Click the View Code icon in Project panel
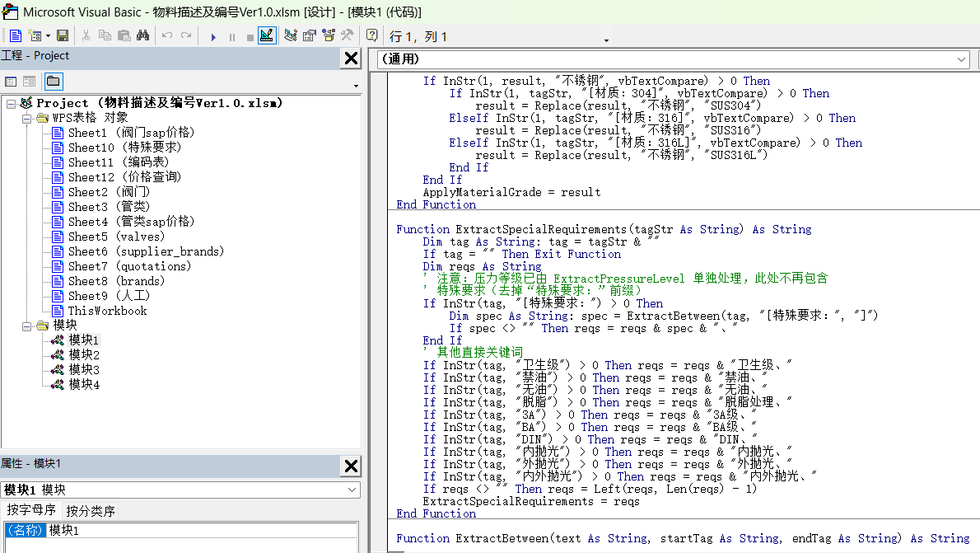Viewport: 980px width, 553px height. click(x=11, y=82)
